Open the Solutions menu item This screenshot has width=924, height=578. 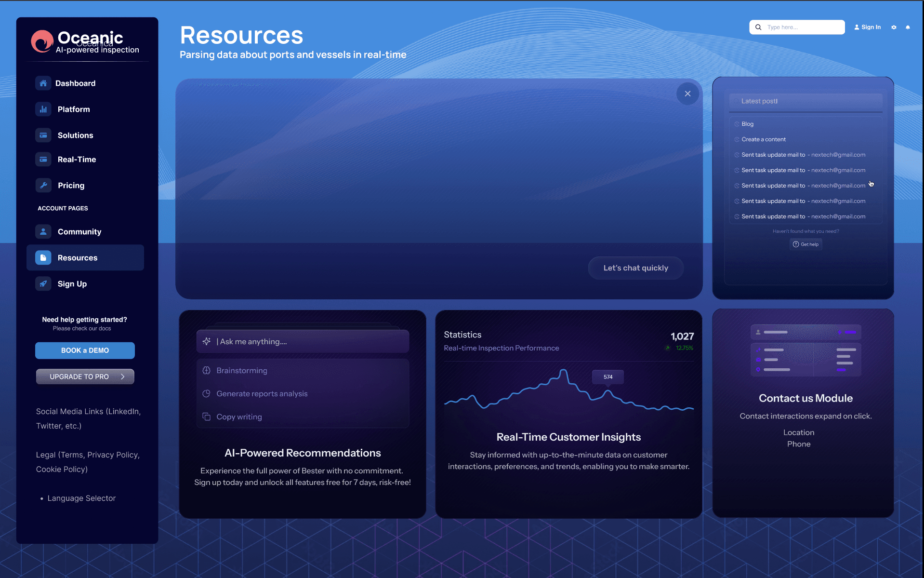[75, 135]
